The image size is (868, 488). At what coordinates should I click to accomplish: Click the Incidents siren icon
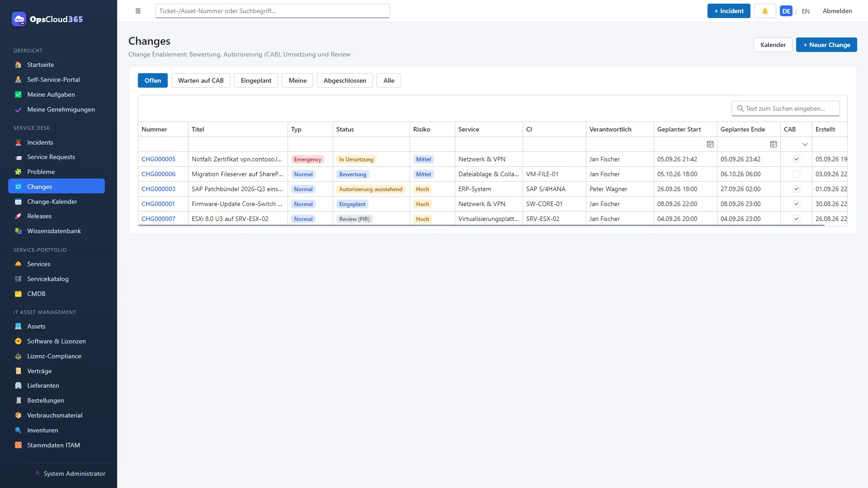coord(18,142)
